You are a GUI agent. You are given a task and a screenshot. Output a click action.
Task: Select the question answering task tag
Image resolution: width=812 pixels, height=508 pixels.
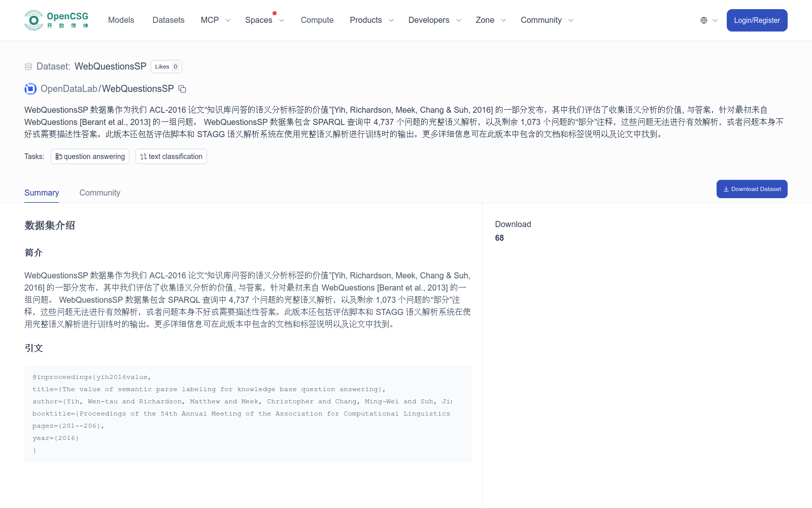click(x=90, y=156)
